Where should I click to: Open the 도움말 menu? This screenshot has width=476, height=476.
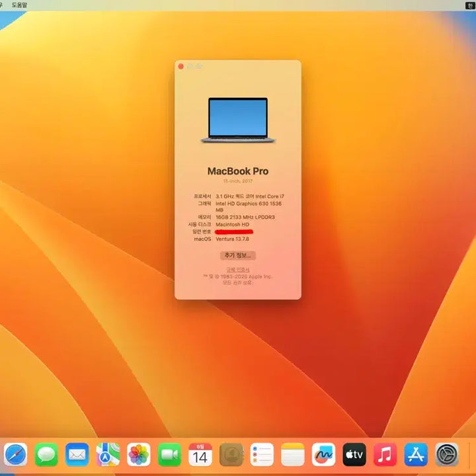pos(19,5)
